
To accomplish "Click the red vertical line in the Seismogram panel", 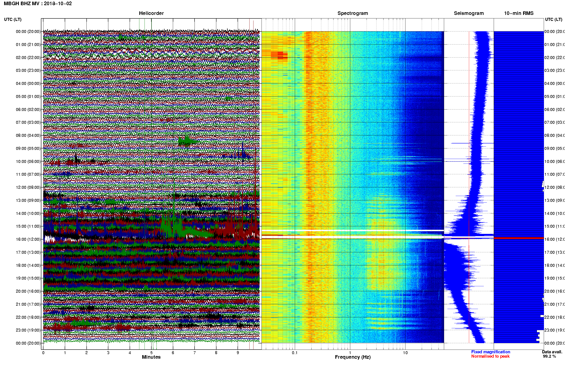I will coord(469,187).
